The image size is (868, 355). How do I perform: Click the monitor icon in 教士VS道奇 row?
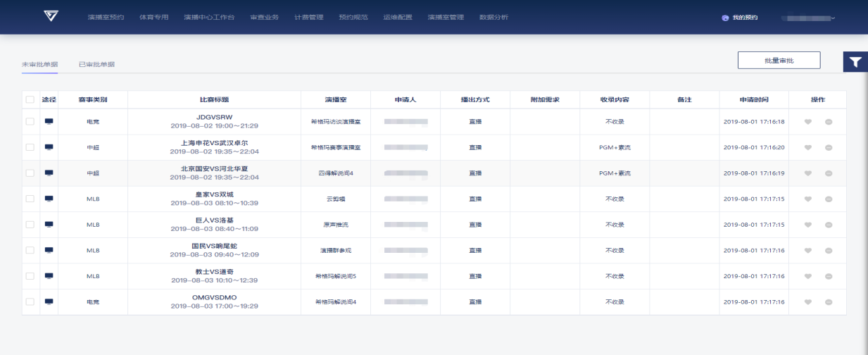pos(49,276)
